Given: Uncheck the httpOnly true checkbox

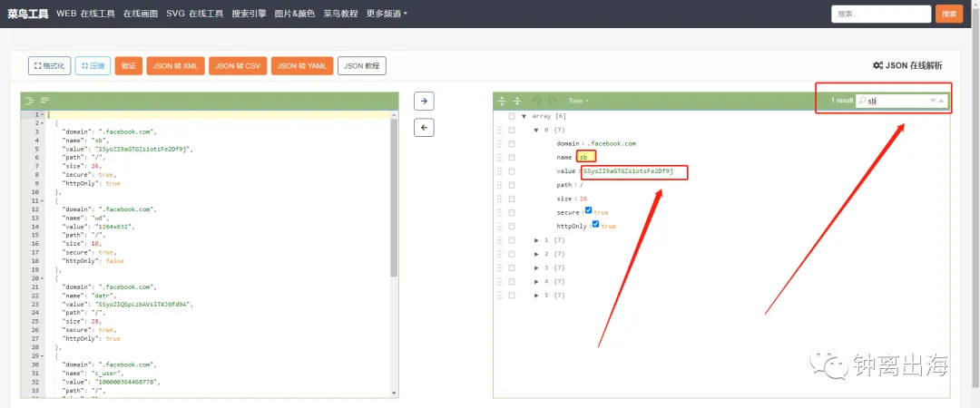Looking at the screenshot, I should point(595,224).
